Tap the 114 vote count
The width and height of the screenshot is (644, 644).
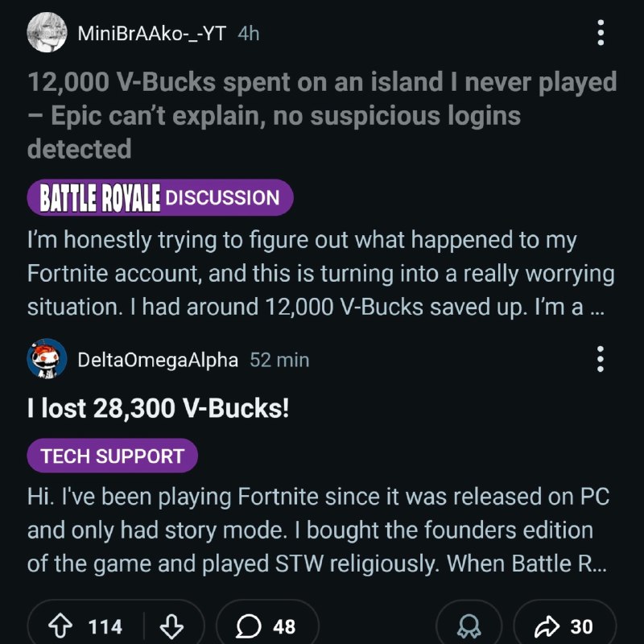coord(105,626)
